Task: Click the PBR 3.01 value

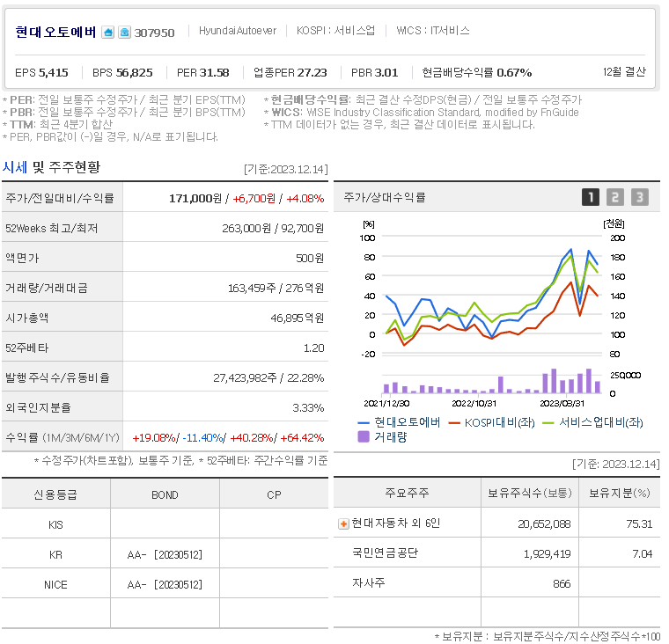Action: tap(375, 73)
